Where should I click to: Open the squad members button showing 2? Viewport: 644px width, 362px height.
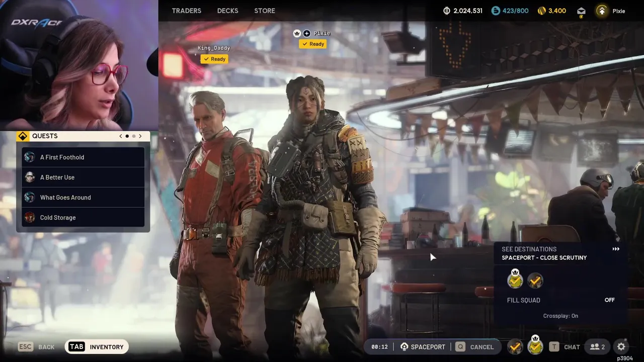pyautogui.click(x=598, y=347)
